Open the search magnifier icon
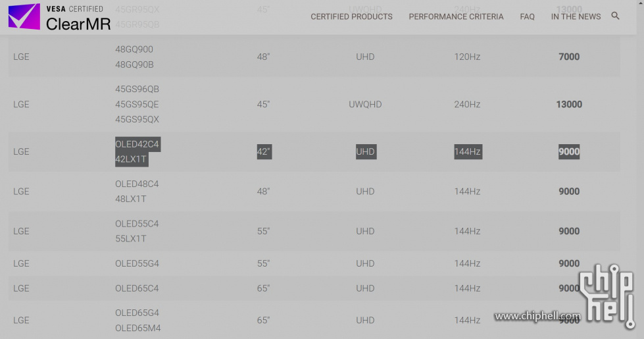The width and height of the screenshot is (644, 339). pos(615,16)
